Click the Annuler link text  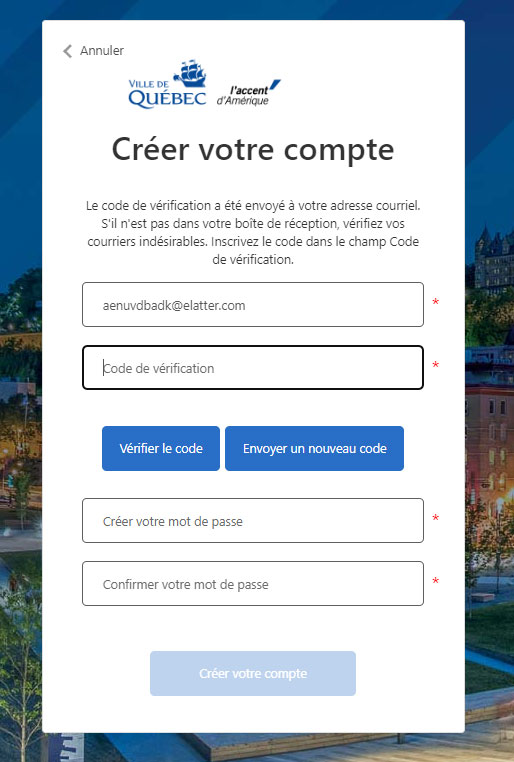tap(102, 51)
